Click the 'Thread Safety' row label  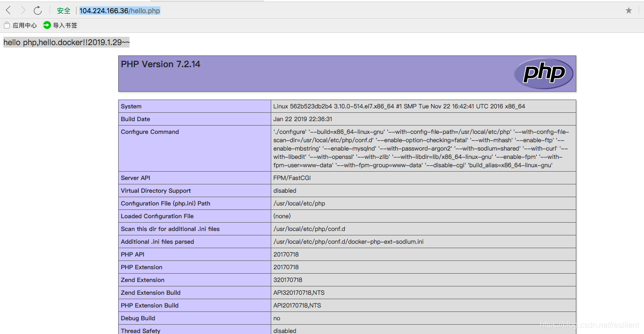pos(140,331)
